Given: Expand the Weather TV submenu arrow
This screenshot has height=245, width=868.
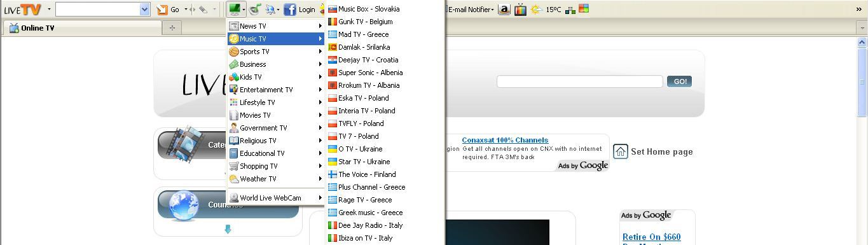Looking at the screenshot, I should click(320, 179).
